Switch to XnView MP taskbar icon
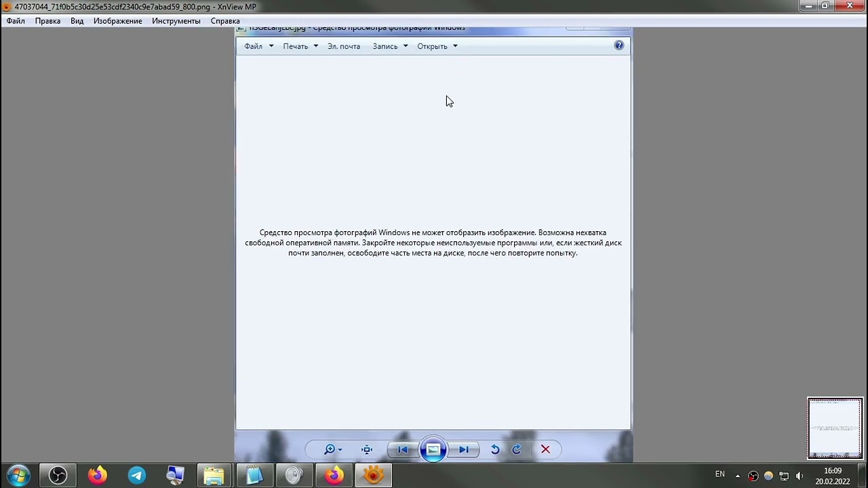Image resolution: width=868 pixels, height=488 pixels. click(373, 475)
